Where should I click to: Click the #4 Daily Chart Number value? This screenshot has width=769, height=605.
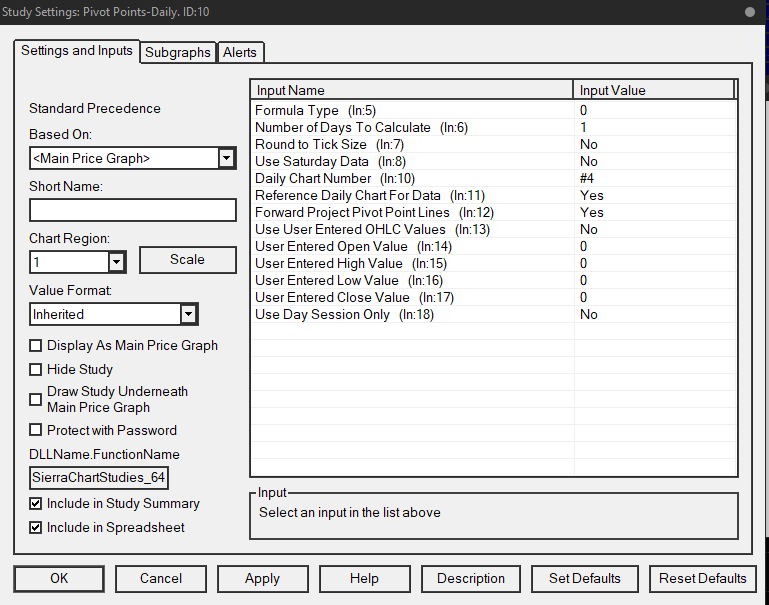click(x=587, y=178)
